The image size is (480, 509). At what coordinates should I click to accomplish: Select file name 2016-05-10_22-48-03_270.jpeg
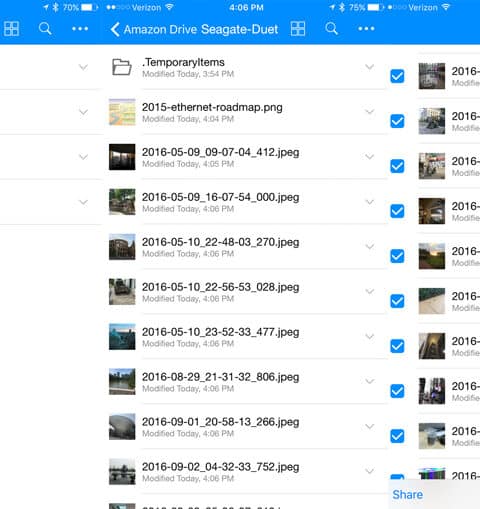tap(221, 242)
